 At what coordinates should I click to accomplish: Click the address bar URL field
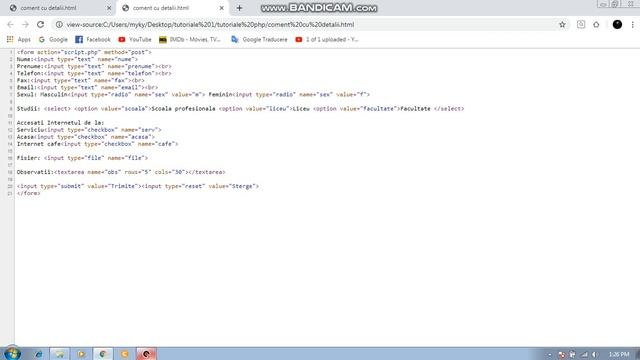310,24
